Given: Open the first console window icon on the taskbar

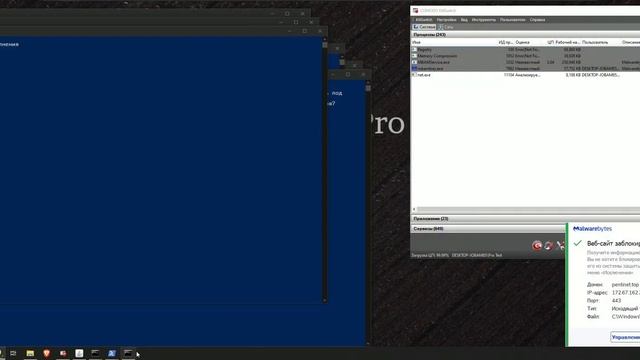Looking at the screenshot, I should click(95, 353).
